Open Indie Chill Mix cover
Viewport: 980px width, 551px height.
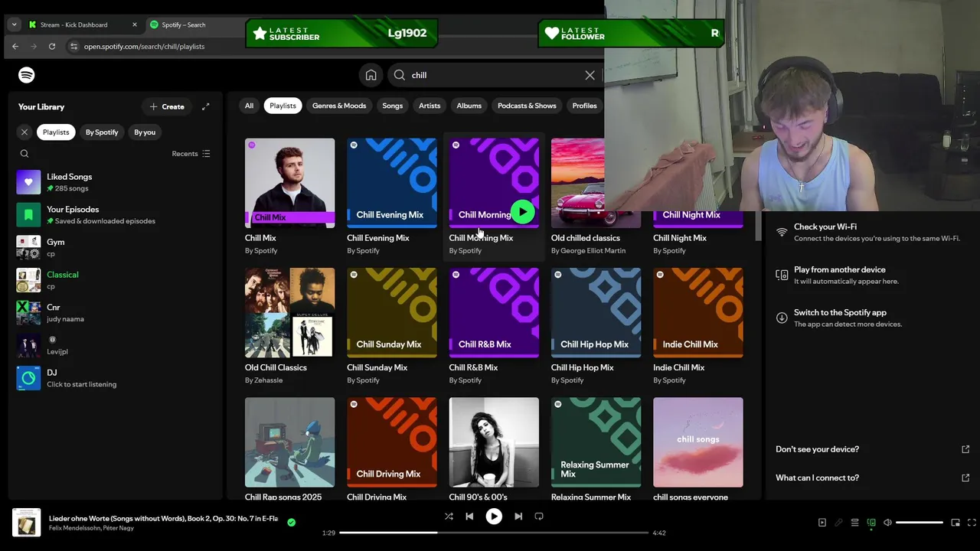coord(698,312)
